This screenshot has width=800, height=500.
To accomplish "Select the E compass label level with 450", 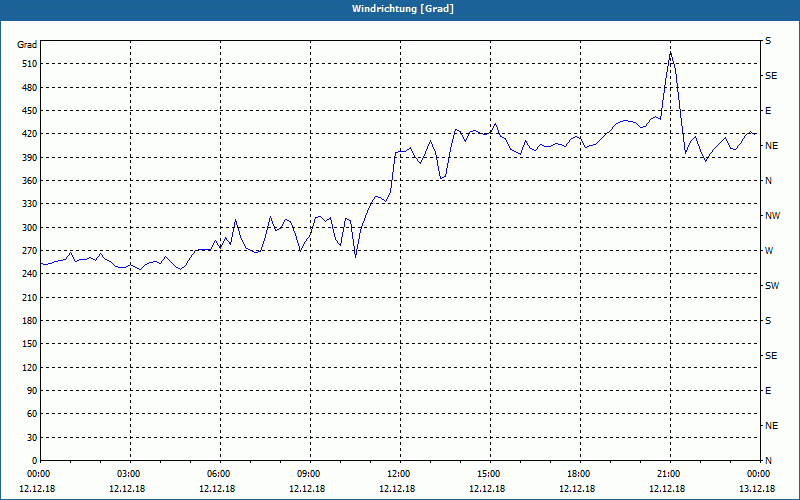I will tap(768, 111).
